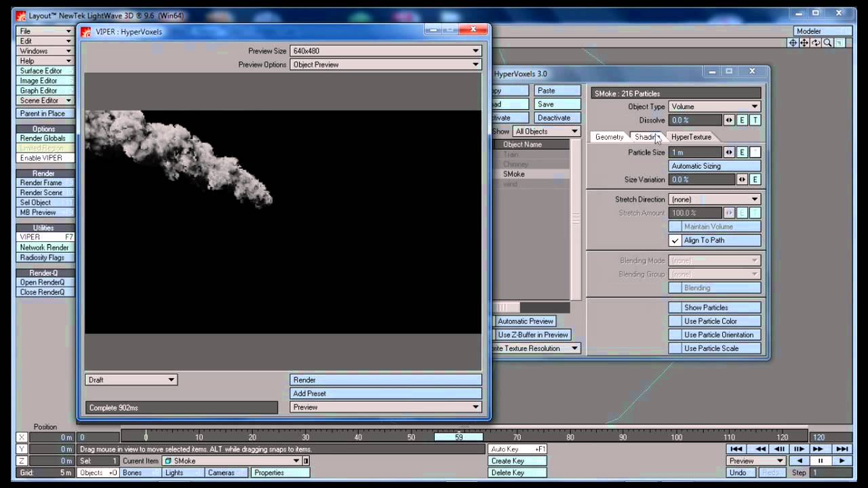The width and height of the screenshot is (868, 488).
Task: Play animation in reverse
Action: point(799,461)
